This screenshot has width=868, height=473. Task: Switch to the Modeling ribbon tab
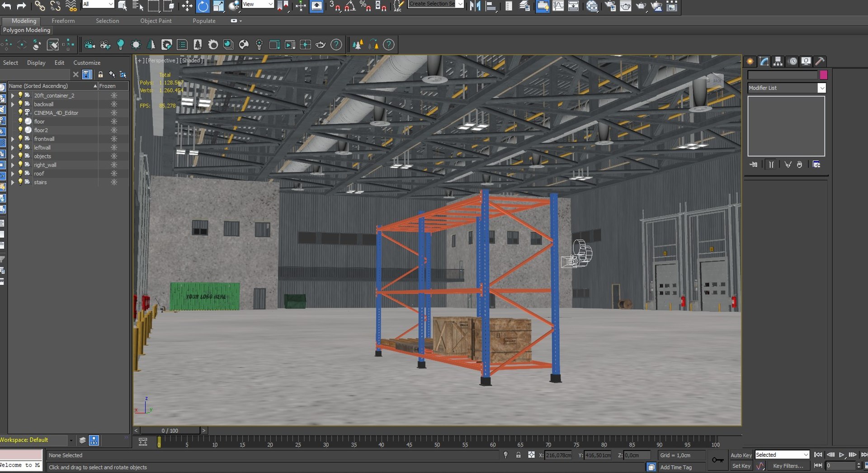pyautogui.click(x=24, y=21)
